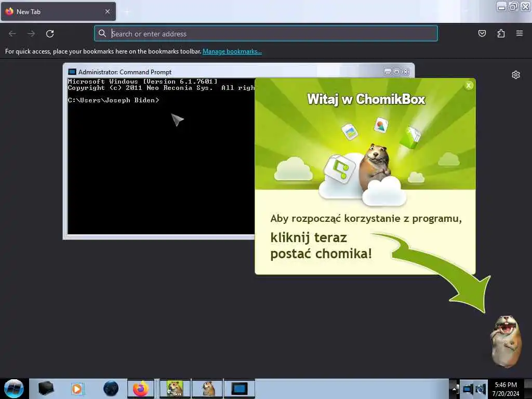The height and width of the screenshot is (399, 532).
Task: Close the ChomikBox welcome popup
Action: coord(469,86)
